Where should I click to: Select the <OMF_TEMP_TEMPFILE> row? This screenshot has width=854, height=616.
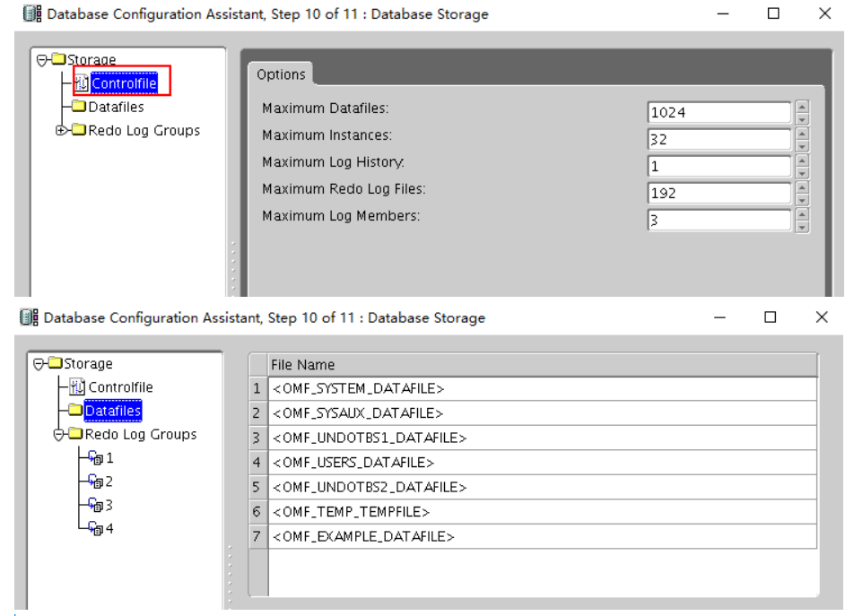point(543,511)
